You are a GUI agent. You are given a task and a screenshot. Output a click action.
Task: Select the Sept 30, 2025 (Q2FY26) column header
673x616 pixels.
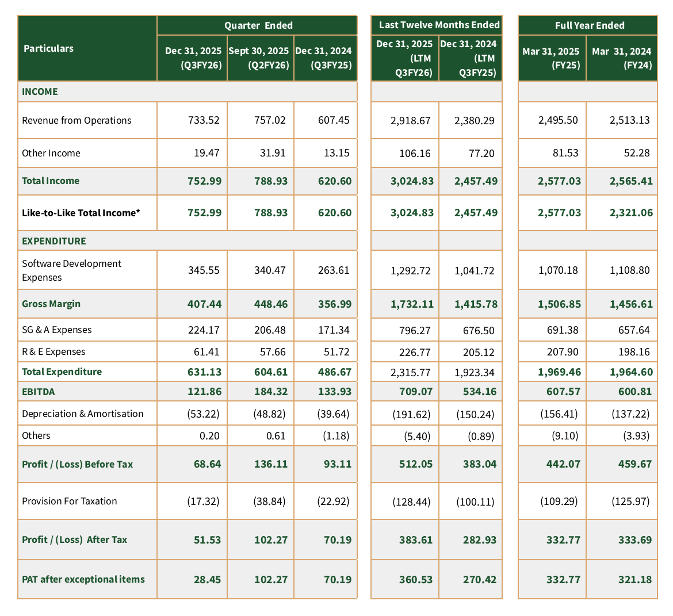click(259, 58)
